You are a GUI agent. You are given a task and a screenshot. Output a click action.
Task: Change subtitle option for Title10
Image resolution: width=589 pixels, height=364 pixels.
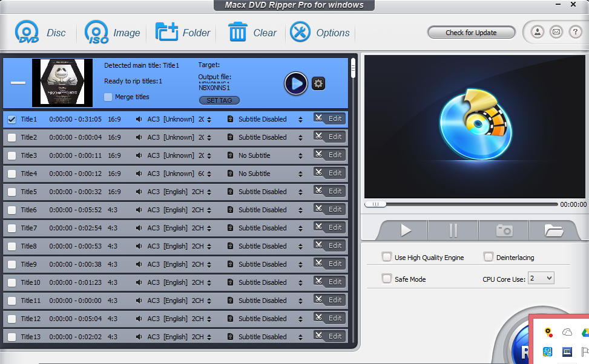point(300,282)
